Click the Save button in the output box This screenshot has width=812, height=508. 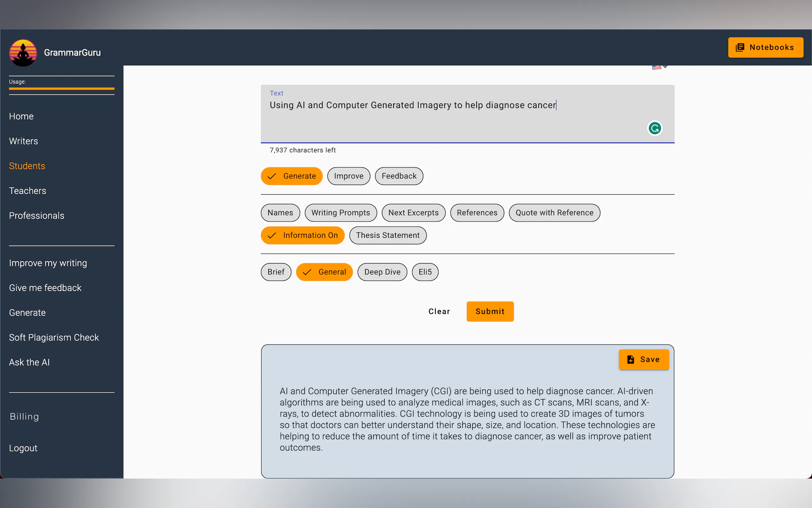click(644, 360)
